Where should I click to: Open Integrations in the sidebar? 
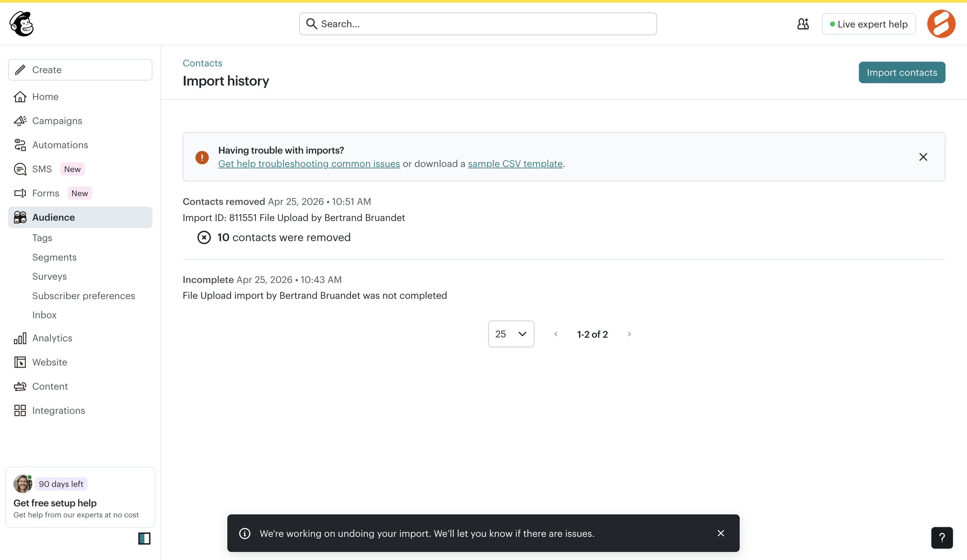[80, 411]
